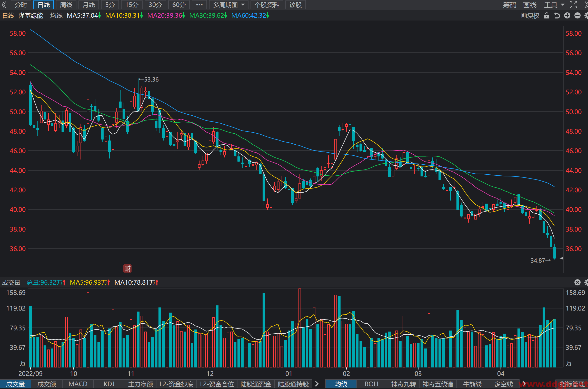The image size is (588, 389).
Task: Click the collapse left double-arrow icon
Action: coord(4,5)
